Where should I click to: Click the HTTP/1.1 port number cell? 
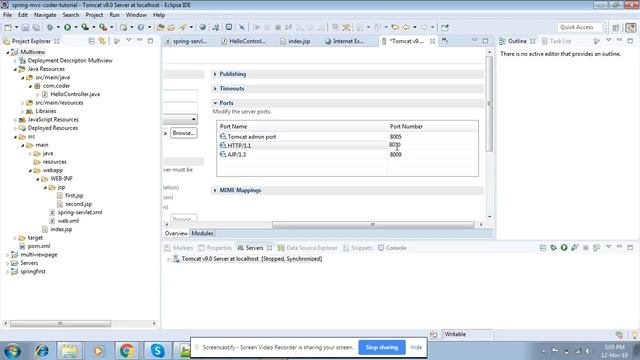[x=433, y=145]
